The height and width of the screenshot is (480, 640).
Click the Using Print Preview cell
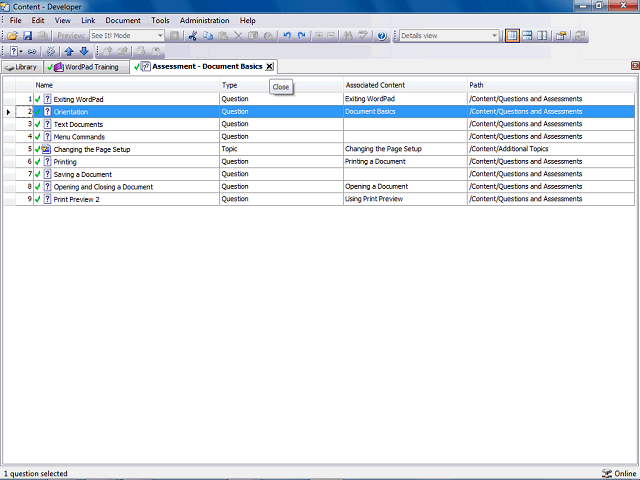(405, 199)
